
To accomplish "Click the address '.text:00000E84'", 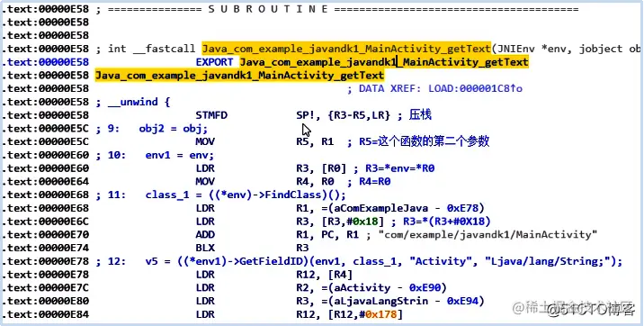I will click(x=46, y=314).
